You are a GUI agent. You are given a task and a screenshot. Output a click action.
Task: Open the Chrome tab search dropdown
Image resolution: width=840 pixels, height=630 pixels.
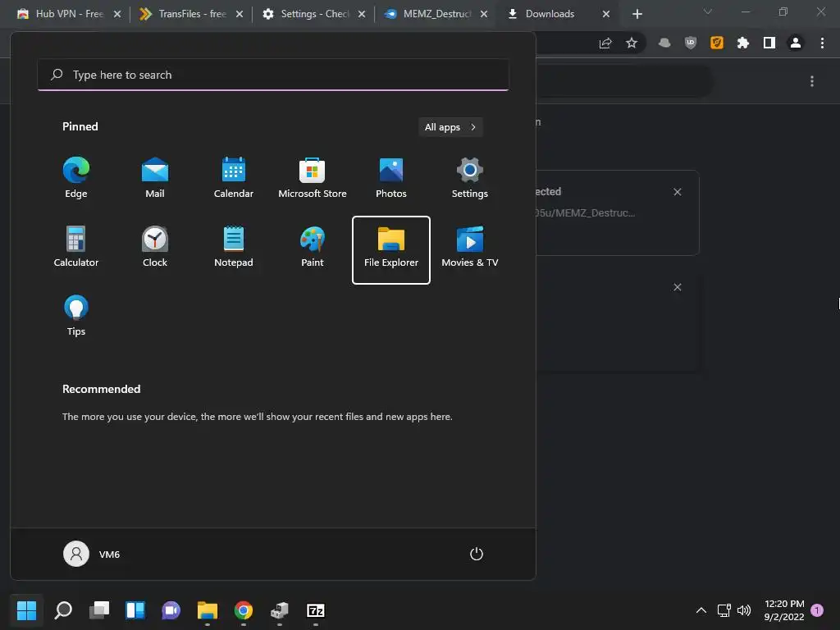[x=708, y=11]
